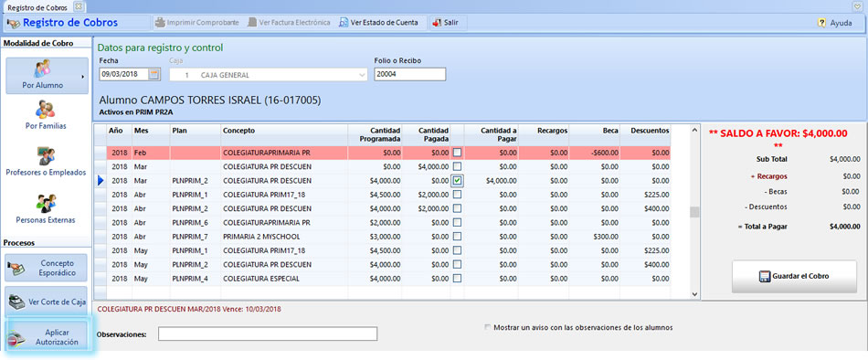Open the Ayuda help button

tap(835, 23)
